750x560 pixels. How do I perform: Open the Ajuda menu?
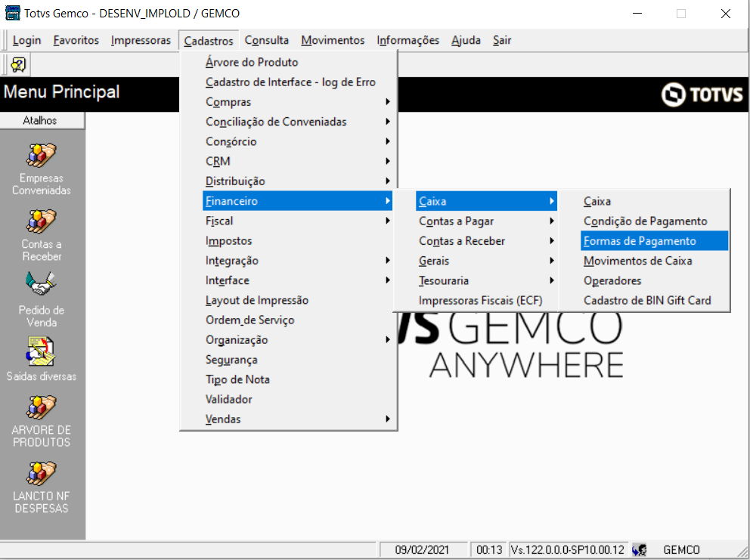[466, 40]
